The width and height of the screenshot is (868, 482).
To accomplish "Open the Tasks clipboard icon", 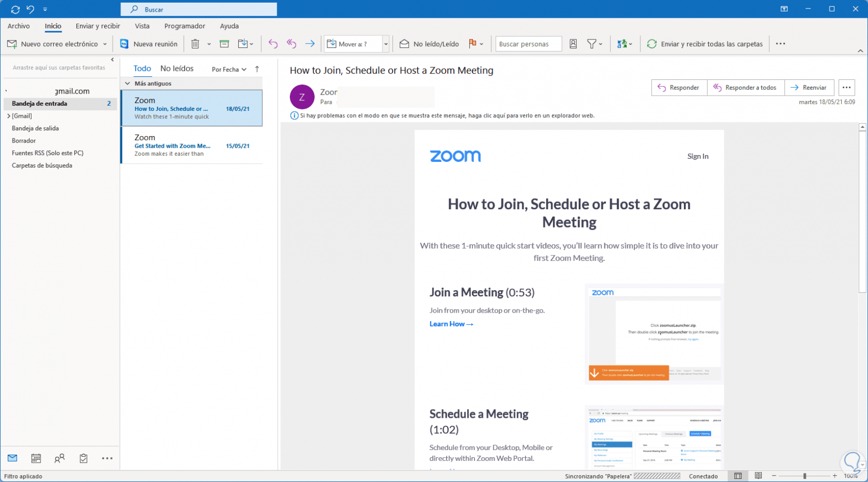I will pyautogui.click(x=84, y=458).
